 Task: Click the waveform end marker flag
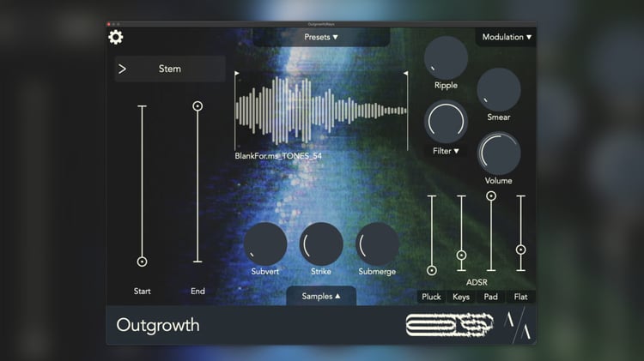tap(406, 74)
